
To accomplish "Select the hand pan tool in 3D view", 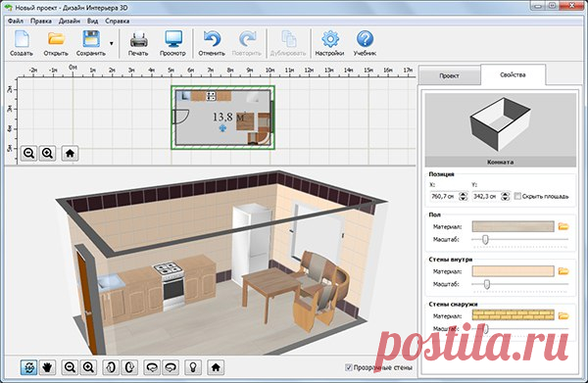I will point(47,367).
